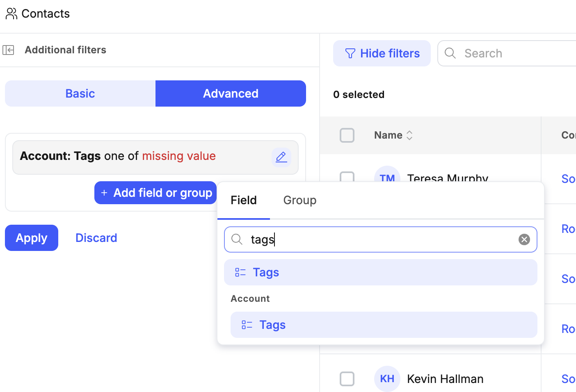Collapse the Additional filters sidebar panel
This screenshot has width=576, height=392.
pyautogui.click(x=8, y=50)
